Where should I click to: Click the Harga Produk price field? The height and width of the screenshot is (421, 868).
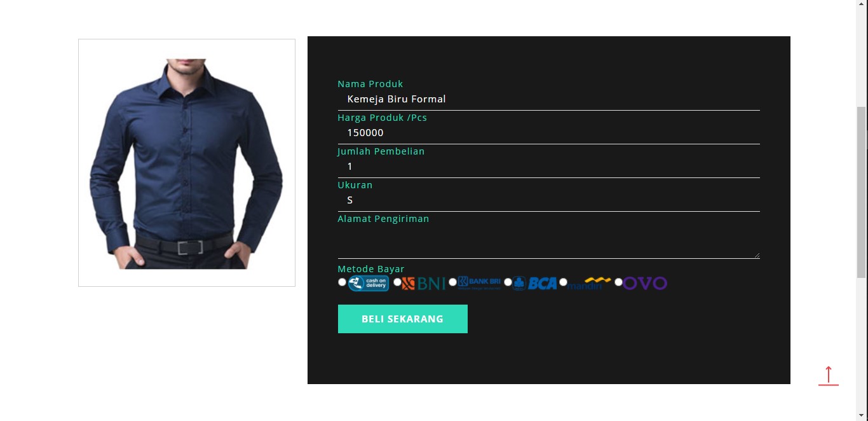(549, 133)
